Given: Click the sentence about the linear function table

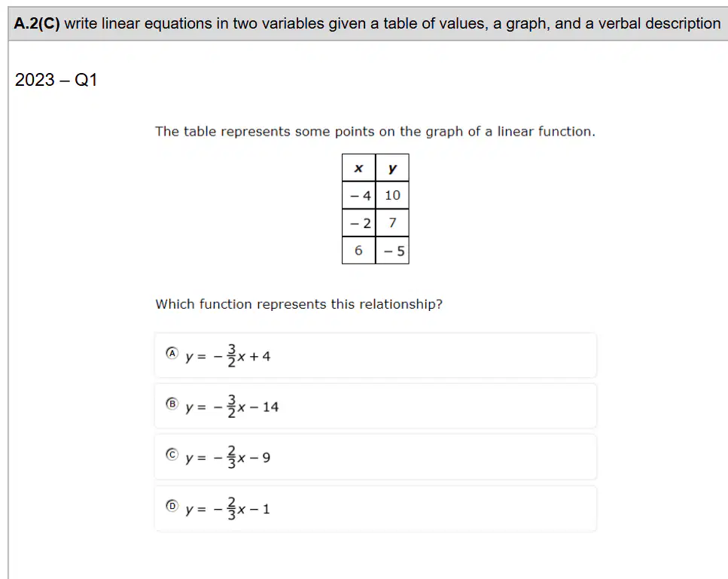Looking at the screenshot, I should pyautogui.click(x=375, y=132).
